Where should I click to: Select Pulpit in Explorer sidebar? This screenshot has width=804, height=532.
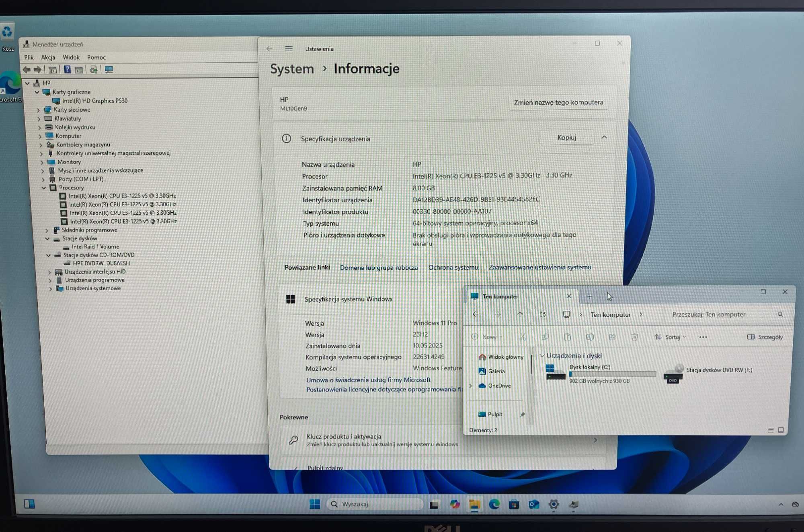click(x=490, y=415)
